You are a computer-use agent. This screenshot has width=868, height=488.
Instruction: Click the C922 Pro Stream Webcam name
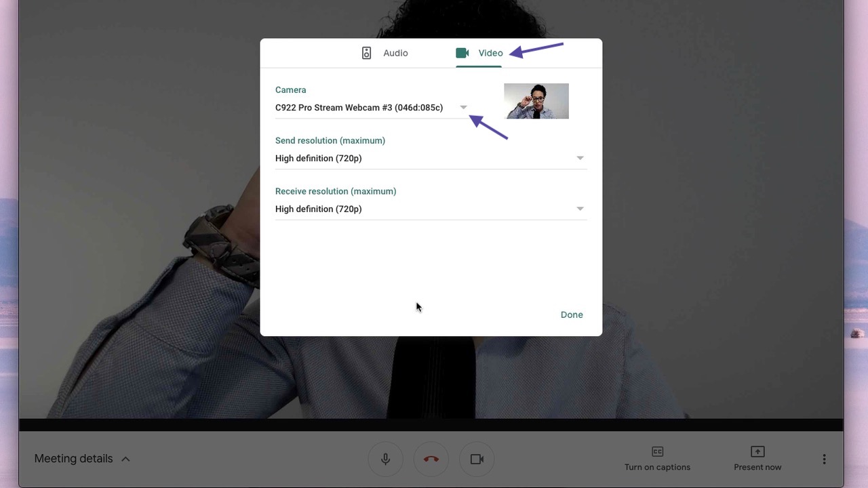coord(358,107)
